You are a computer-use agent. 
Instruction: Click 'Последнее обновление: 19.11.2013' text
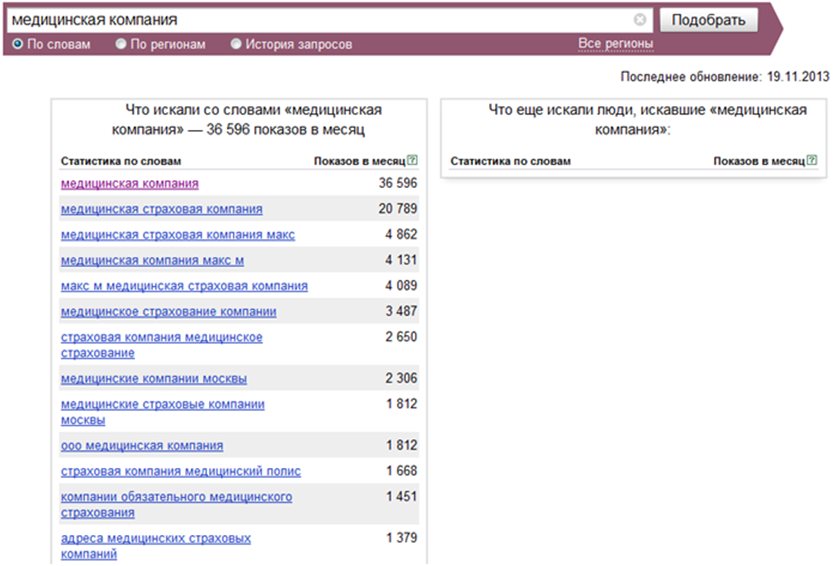point(725,77)
